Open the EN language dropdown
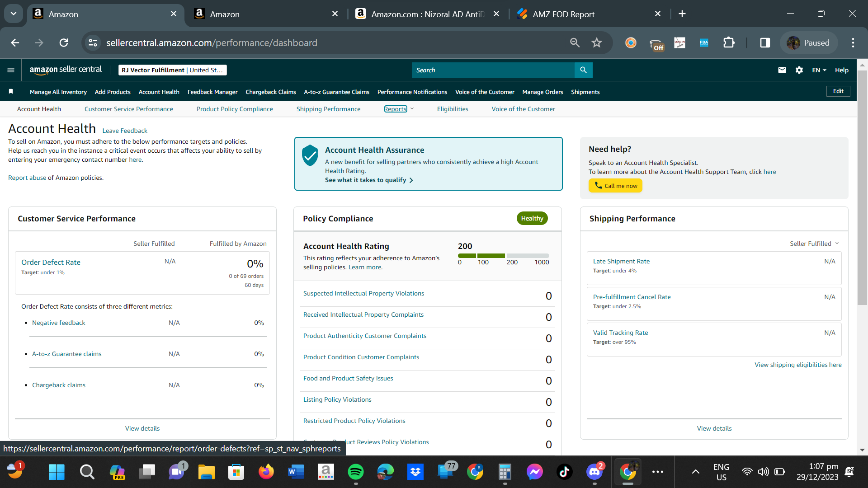 point(819,70)
